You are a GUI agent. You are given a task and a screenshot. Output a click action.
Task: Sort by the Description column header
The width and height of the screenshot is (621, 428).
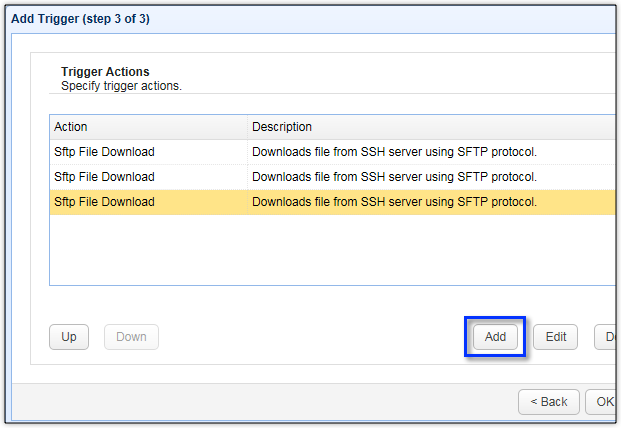[x=430, y=127]
